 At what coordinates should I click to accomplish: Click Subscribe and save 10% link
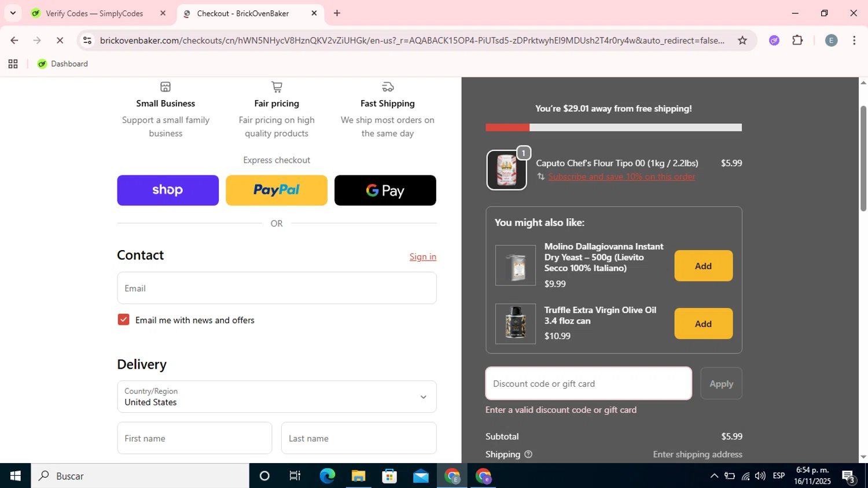pos(621,177)
